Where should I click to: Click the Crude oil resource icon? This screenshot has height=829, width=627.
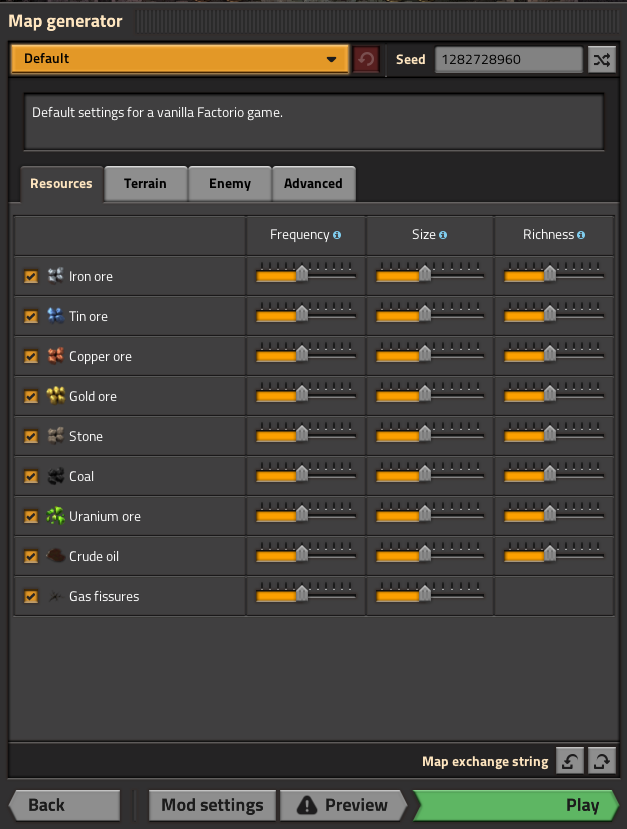(56, 556)
